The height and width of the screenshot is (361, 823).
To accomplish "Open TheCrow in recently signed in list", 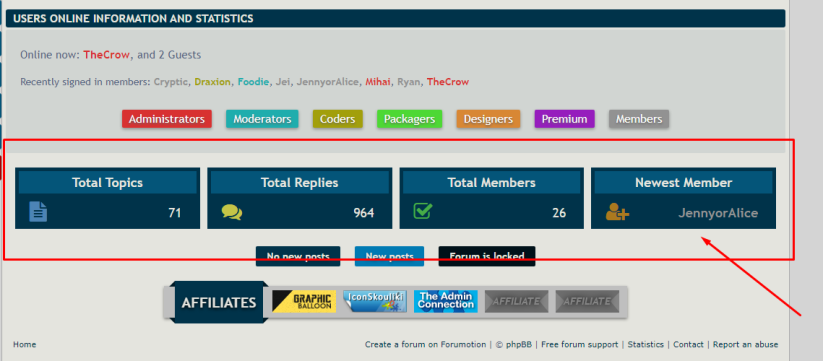I will [448, 82].
